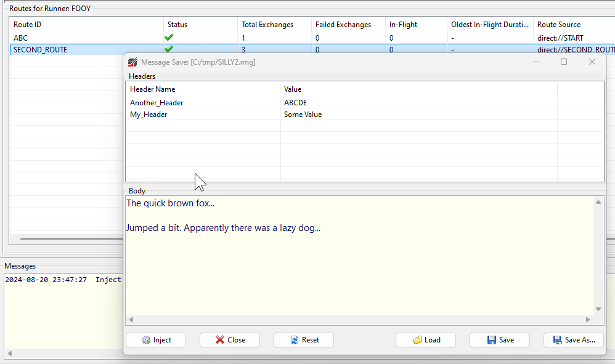Select the My_Header value cell
The image size is (615, 364).
[303, 115]
